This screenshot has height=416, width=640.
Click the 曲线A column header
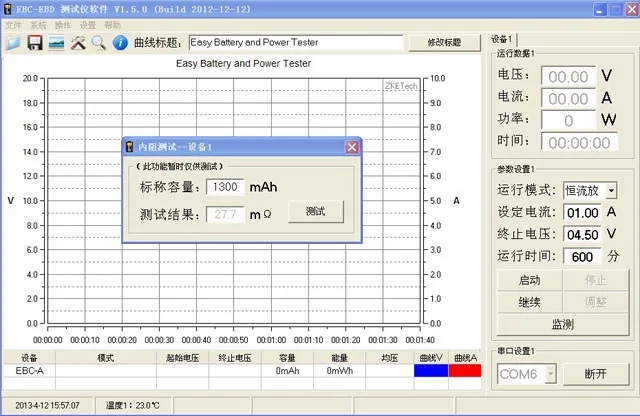tap(465, 358)
